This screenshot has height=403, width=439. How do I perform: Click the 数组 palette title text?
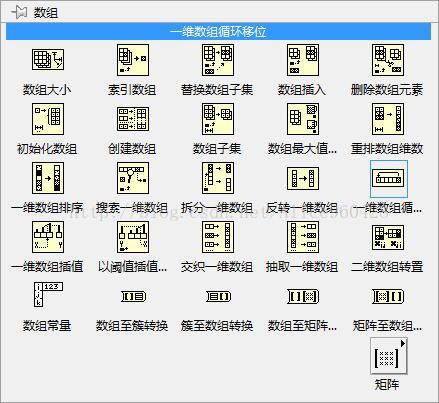click(46, 13)
